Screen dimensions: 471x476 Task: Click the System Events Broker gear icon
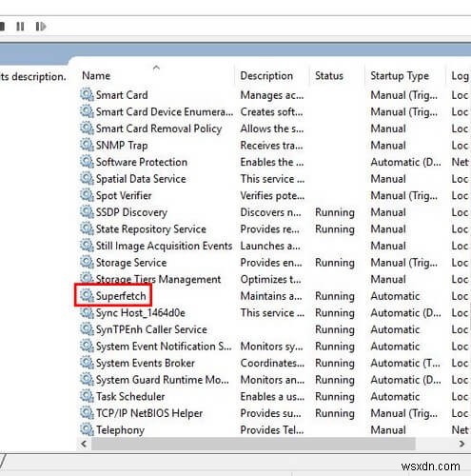(87, 363)
